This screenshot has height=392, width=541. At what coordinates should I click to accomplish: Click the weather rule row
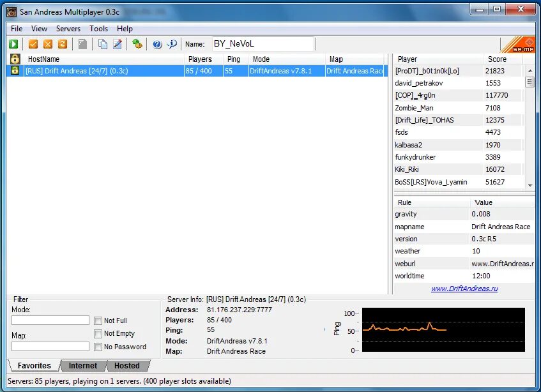[464, 251]
